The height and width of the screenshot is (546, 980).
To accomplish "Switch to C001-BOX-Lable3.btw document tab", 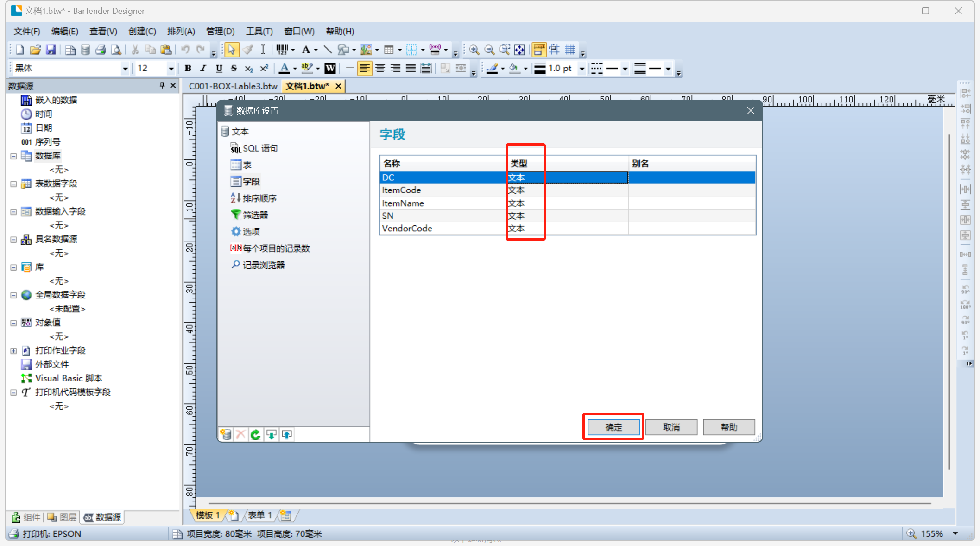I will (x=233, y=86).
